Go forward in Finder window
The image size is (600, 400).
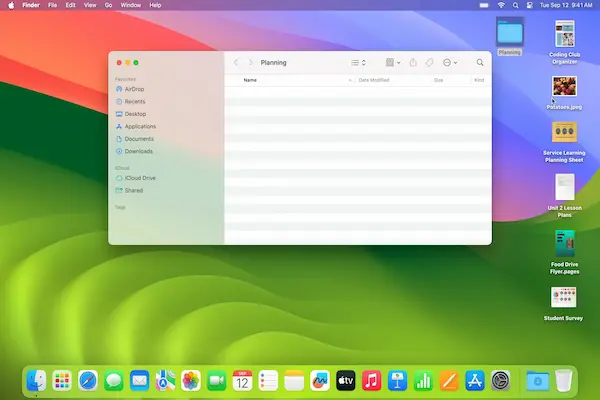[x=250, y=62]
